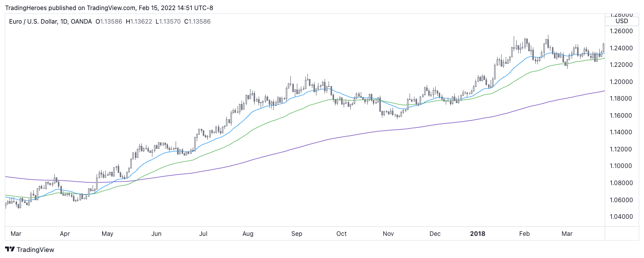Screen dimensions: 644x258
Task: Click the TradingView wordmark text at bottom
Action: 35,249
